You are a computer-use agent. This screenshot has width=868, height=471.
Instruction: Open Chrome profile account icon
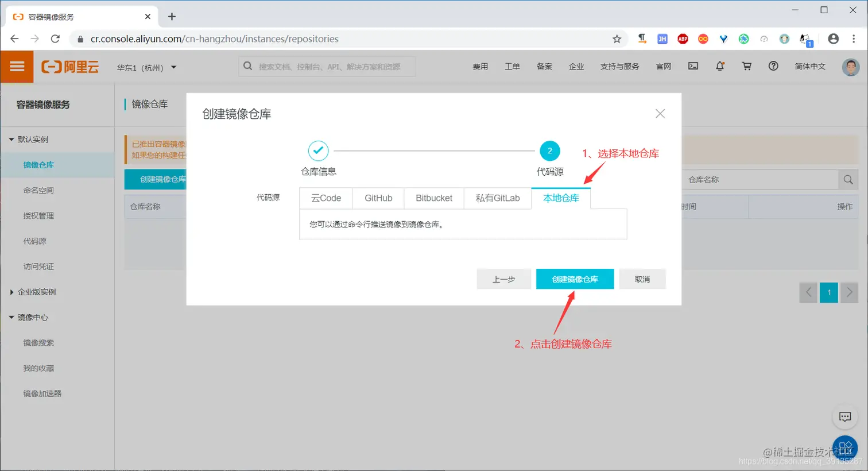(x=834, y=39)
